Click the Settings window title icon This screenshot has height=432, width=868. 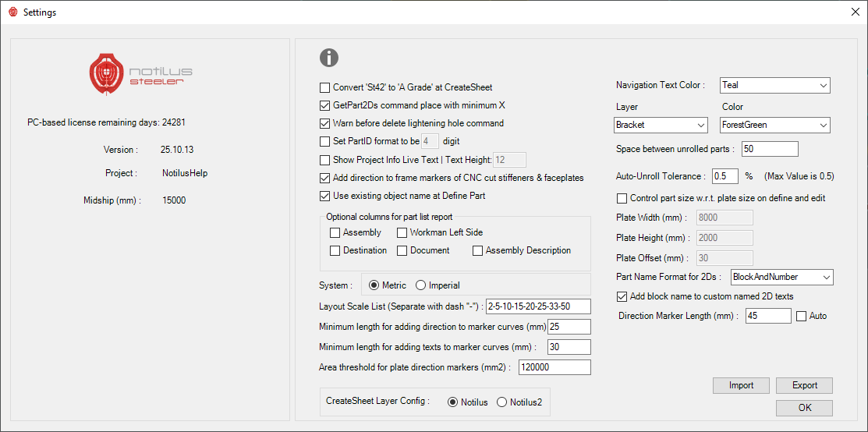tap(12, 12)
